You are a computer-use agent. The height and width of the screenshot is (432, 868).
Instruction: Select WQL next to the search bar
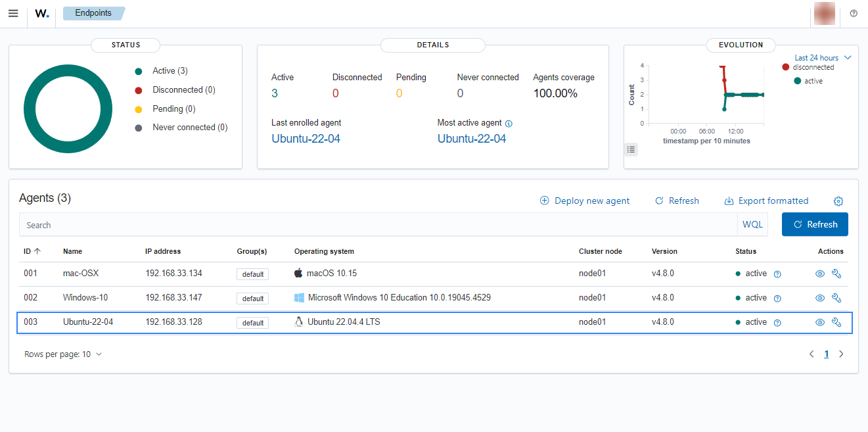coord(752,224)
